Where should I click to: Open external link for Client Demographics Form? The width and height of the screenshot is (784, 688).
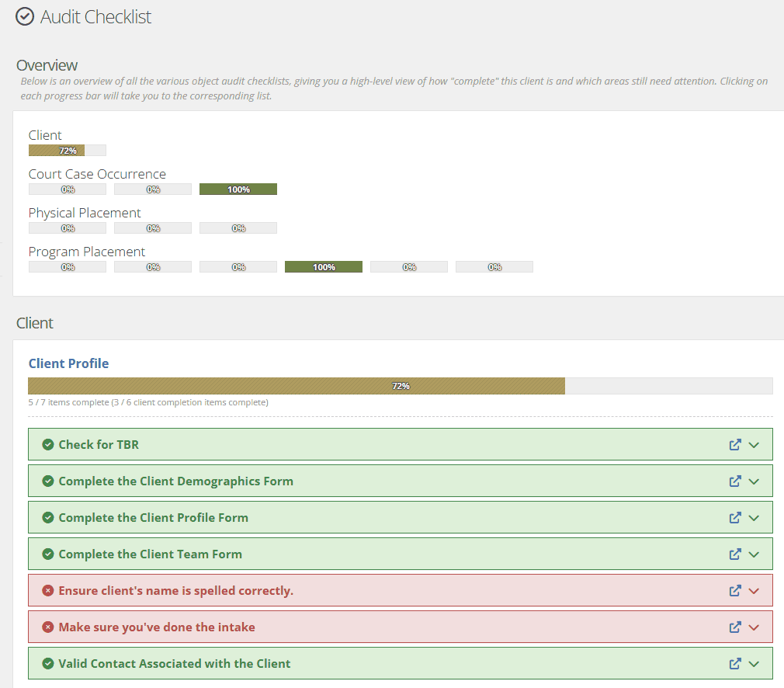click(734, 481)
